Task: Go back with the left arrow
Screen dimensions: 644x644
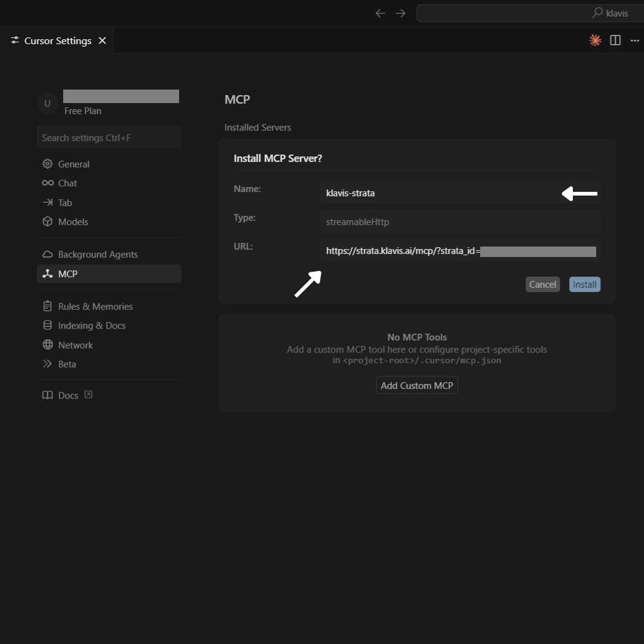Action: tap(380, 13)
